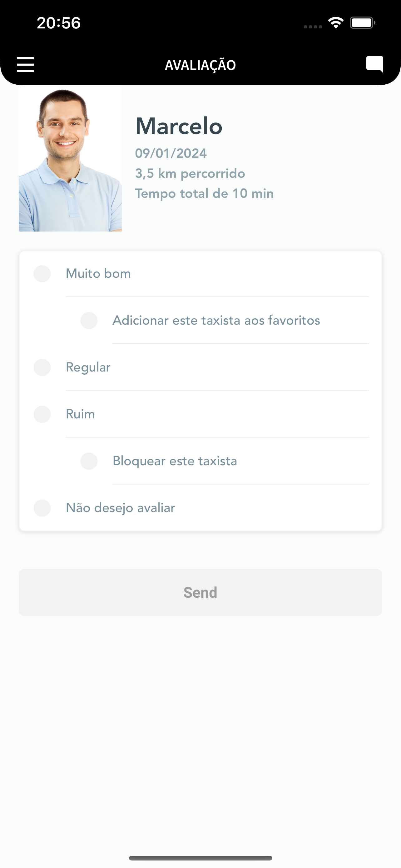Screen dimensions: 401x868
Task: Enable Adicionar este taxista aos favoritos
Action: pyautogui.click(x=89, y=321)
